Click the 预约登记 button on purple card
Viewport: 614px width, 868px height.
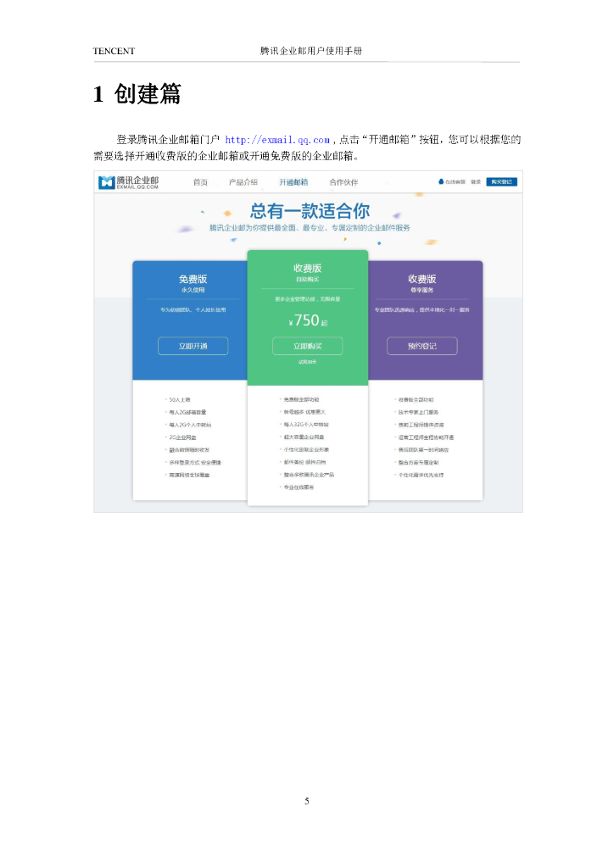[x=421, y=346]
